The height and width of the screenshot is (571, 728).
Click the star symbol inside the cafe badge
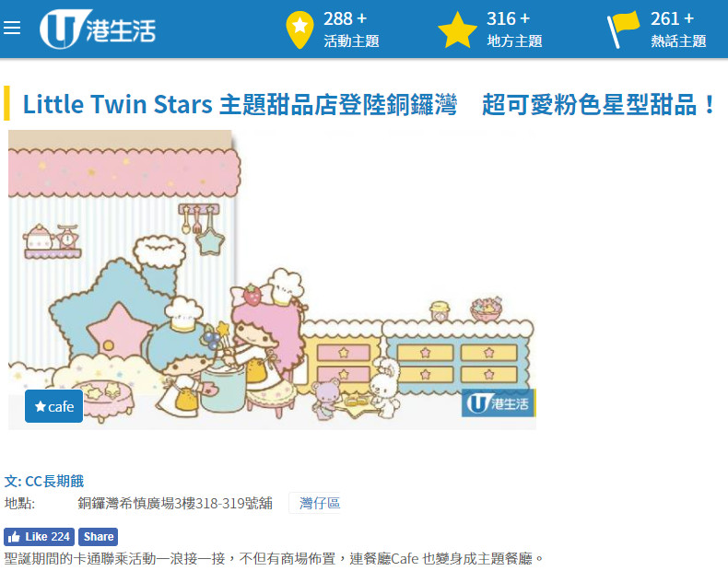pos(40,406)
